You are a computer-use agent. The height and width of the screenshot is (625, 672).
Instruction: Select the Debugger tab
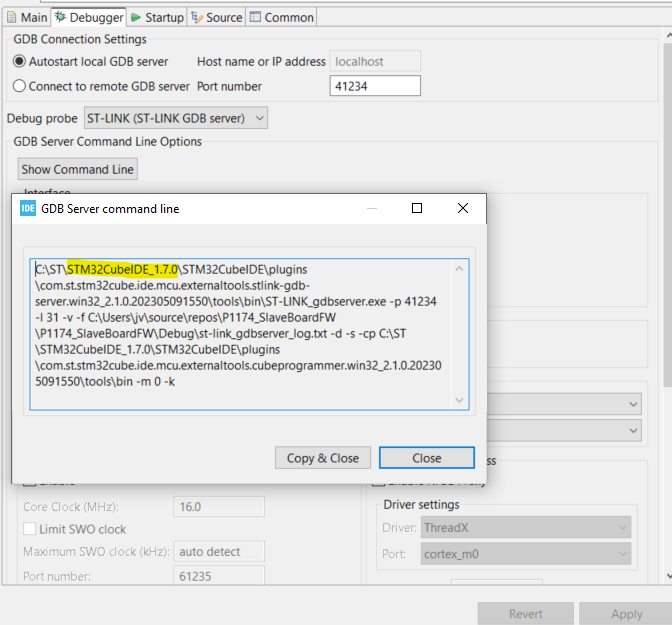tap(89, 18)
